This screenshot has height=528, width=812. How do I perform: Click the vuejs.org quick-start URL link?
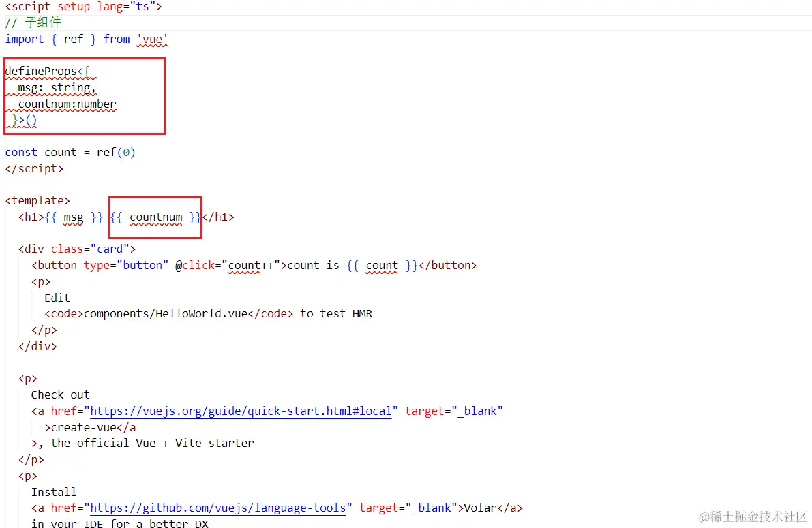pyautogui.click(x=241, y=411)
